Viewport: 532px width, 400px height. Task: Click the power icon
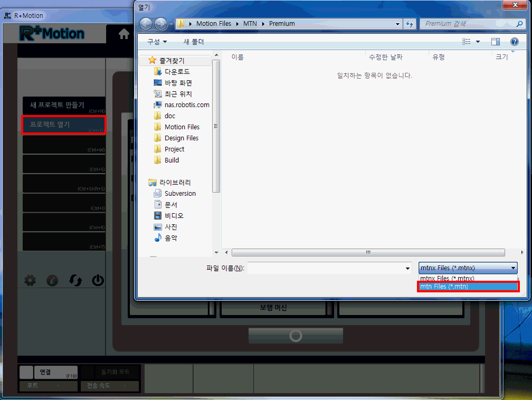pyautogui.click(x=98, y=281)
